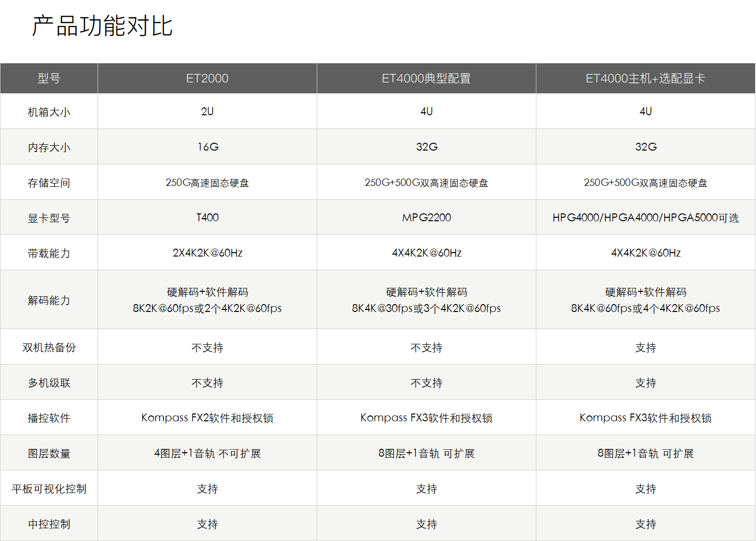
Task: Select the 机箱大小 row label
Action: coord(49,112)
